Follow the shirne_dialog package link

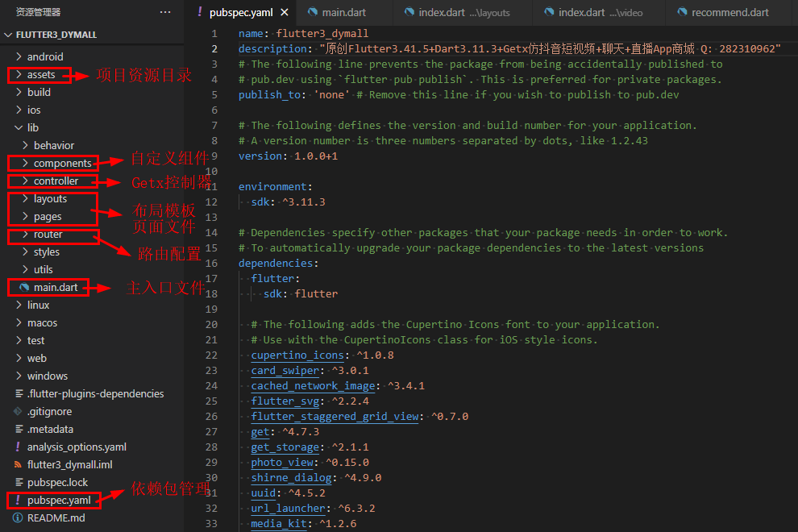tap(291, 477)
